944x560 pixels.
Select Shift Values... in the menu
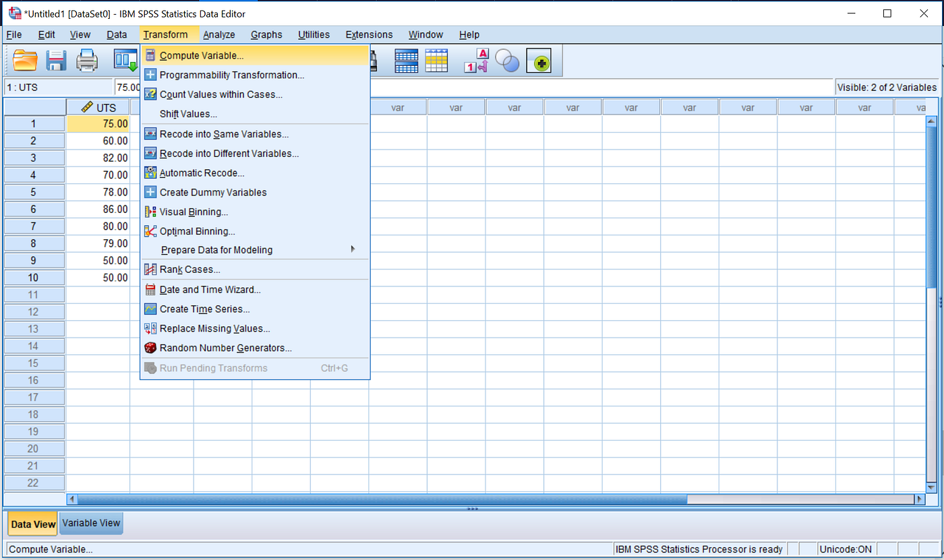[x=255, y=114]
